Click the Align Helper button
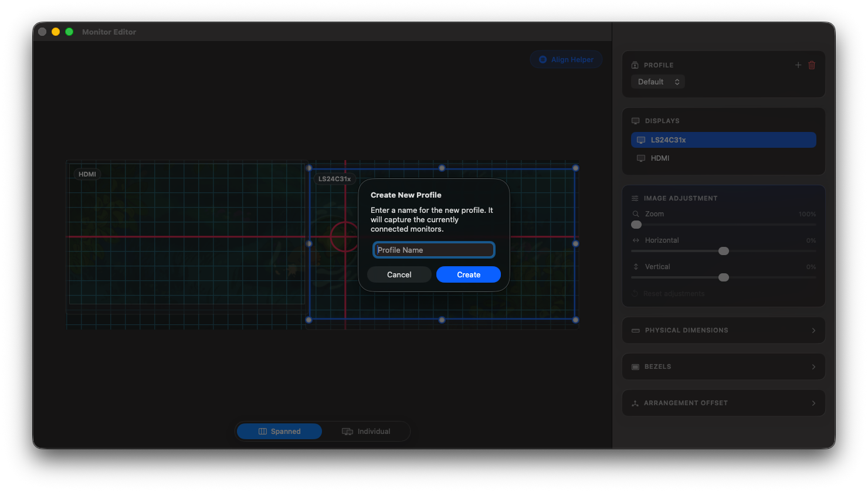 [x=566, y=59]
